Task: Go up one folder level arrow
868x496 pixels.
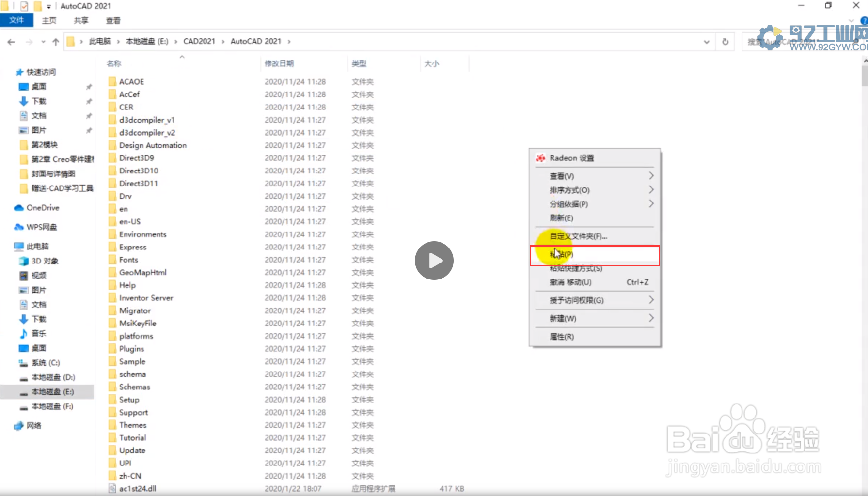Action: (x=56, y=42)
